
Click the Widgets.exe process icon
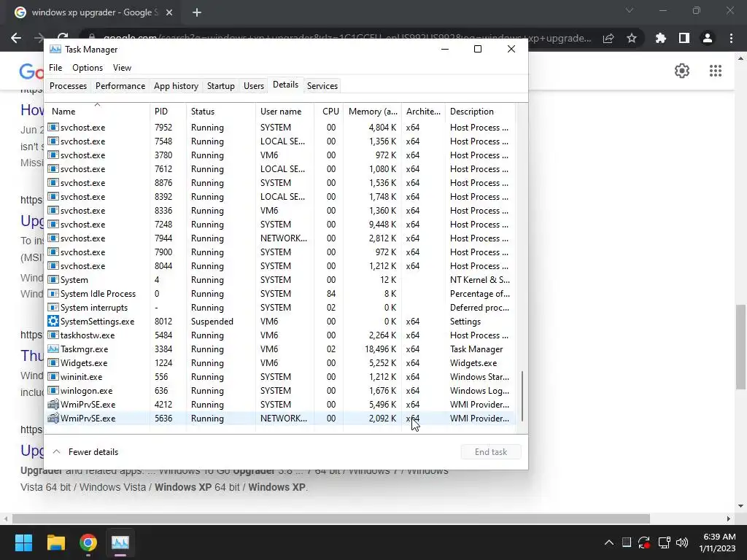coord(53,363)
